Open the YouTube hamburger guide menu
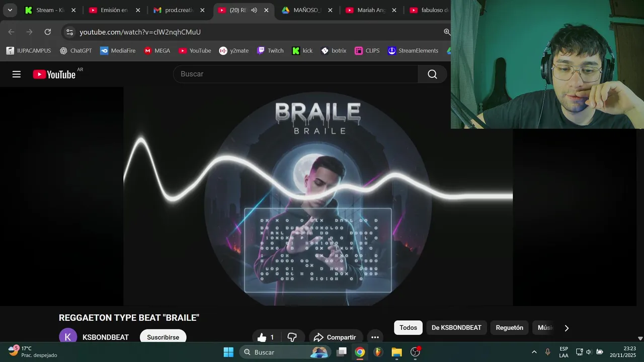644x362 pixels. pyautogui.click(x=17, y=74)
